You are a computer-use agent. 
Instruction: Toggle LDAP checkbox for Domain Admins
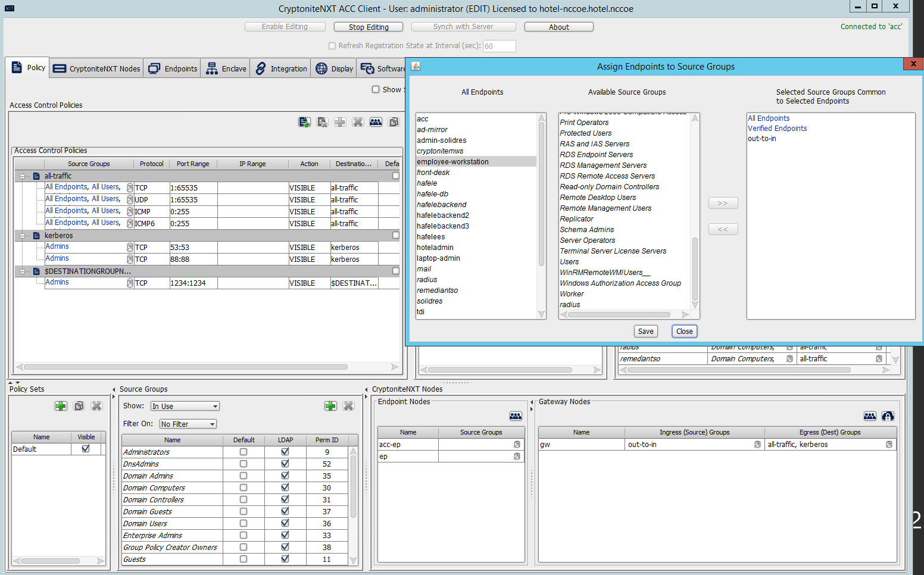(x=285, y=476)
